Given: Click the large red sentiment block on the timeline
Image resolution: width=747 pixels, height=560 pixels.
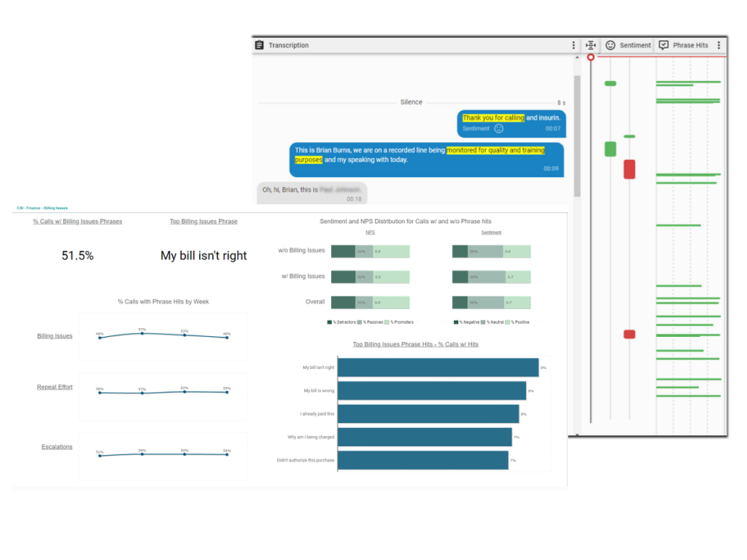Looking at the screenshot, I should click(629, 169).
